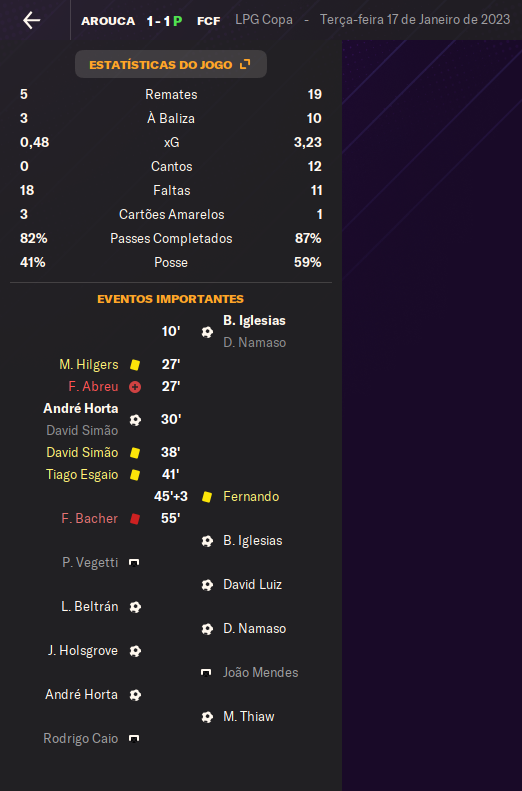Select AROUCA team name in header
This screenshot has height=791, width=522.
pyautogui.click(x=108, y=21)
